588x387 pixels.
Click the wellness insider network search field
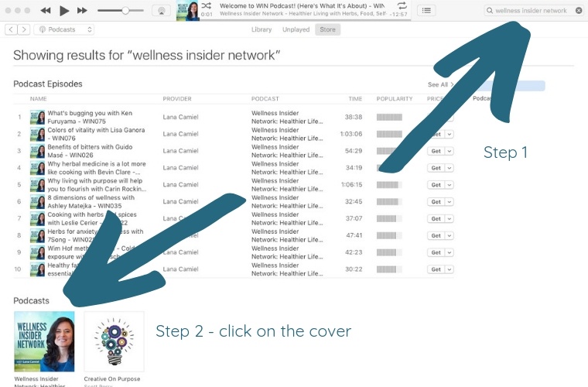coord(534,11)
